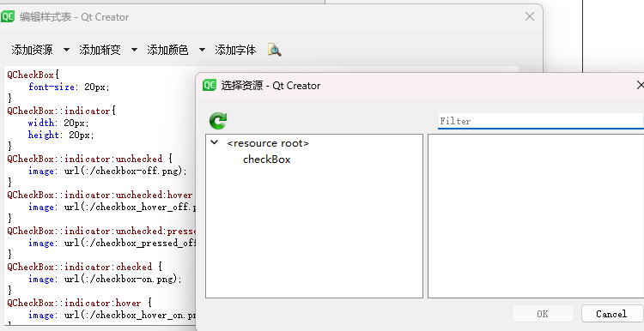Select the checkBox resource item
Image resolution: width=644 pixels, height=331 pixels.
266,159
